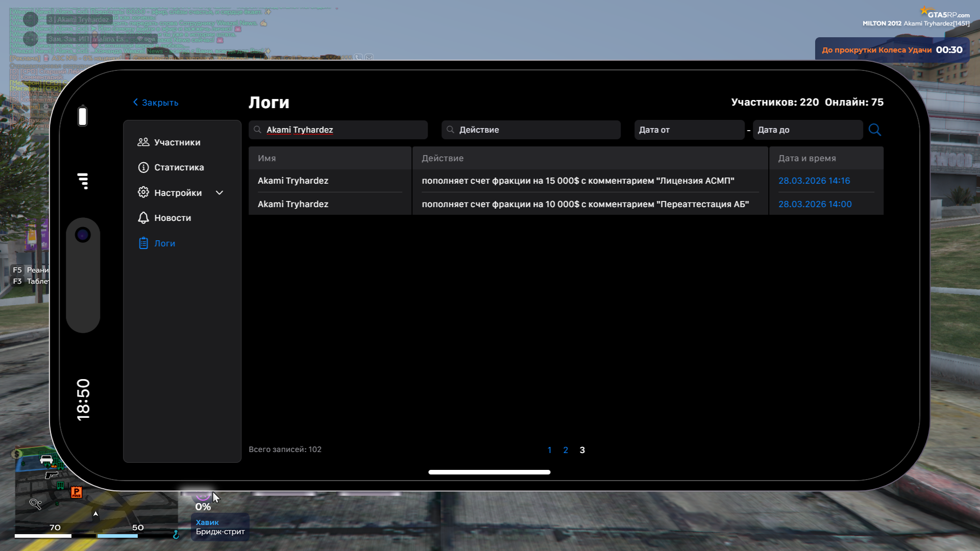
Task: Click the phone home indicator bar
Action: click(x=489, y=472)
